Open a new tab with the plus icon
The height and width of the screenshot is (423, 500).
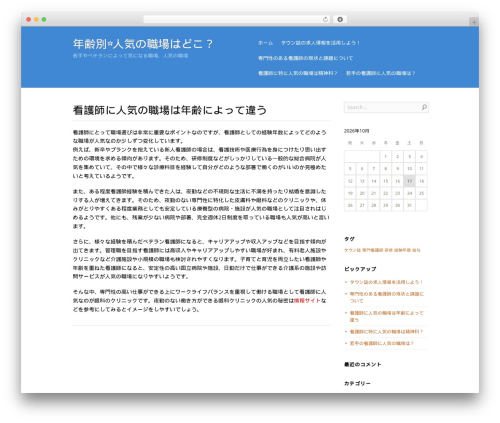(474, 22)
